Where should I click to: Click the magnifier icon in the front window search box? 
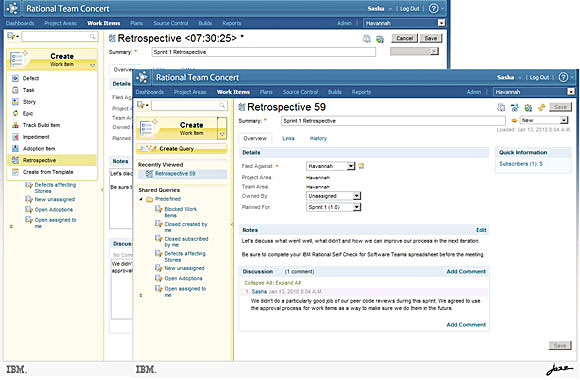pyautogui.click(x=222, y=105)
